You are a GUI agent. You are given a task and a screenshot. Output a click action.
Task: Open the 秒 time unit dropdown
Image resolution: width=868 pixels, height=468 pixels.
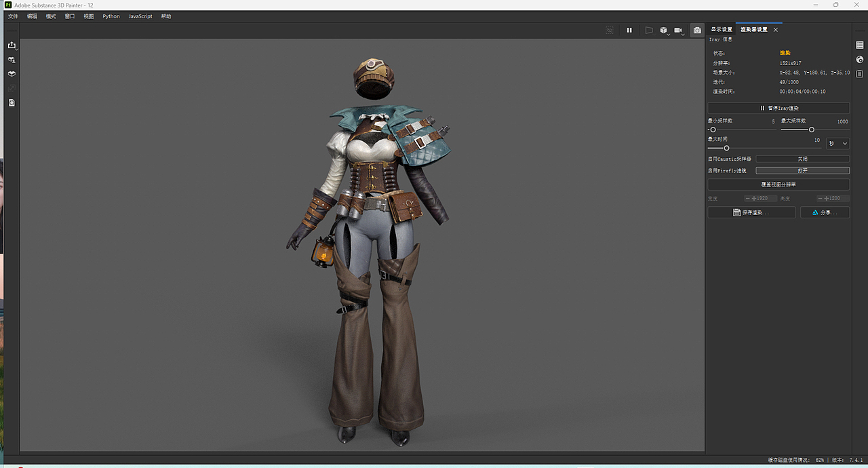pos(838,144)
